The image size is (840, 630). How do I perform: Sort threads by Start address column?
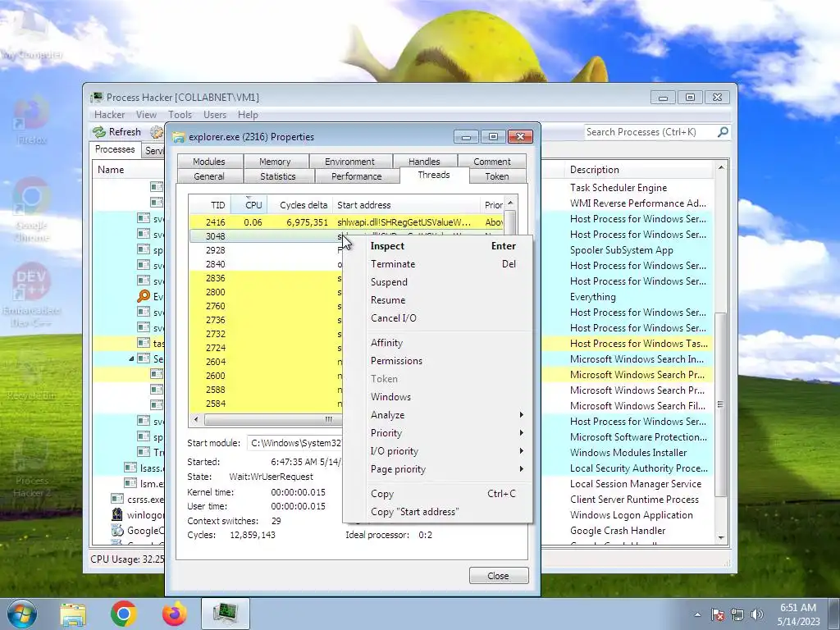(x=406, y=204)
